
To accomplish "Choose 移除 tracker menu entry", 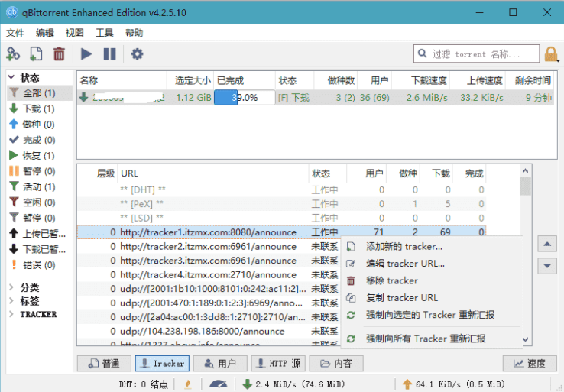I will (x=432, y=281).
